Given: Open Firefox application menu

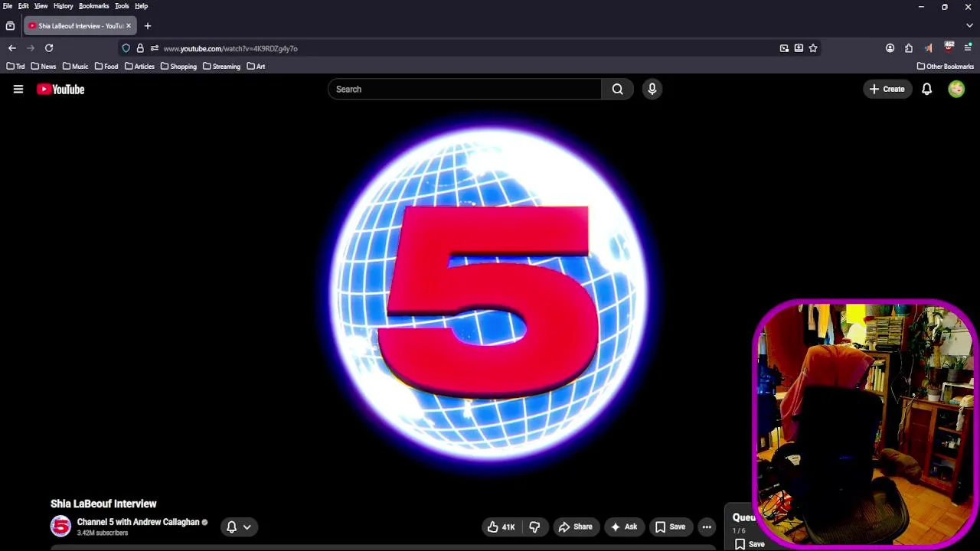Looking at the screenshot, I should (x=968, y=48).
